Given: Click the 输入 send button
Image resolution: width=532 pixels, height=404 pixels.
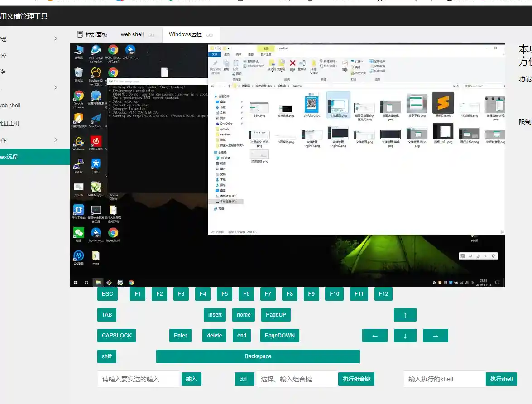Looking at the screenshot, I should pyautogui.click(x=192, y=379).
